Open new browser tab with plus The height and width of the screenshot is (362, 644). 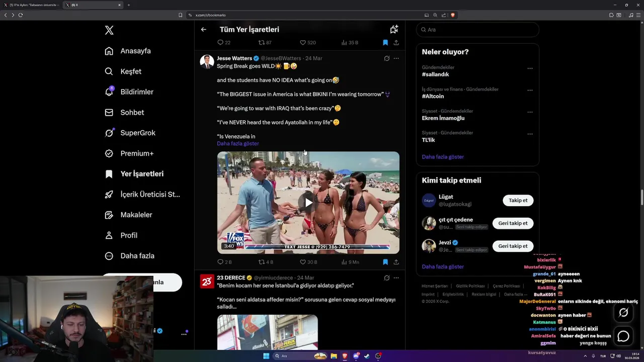click(x=129, y=5)
